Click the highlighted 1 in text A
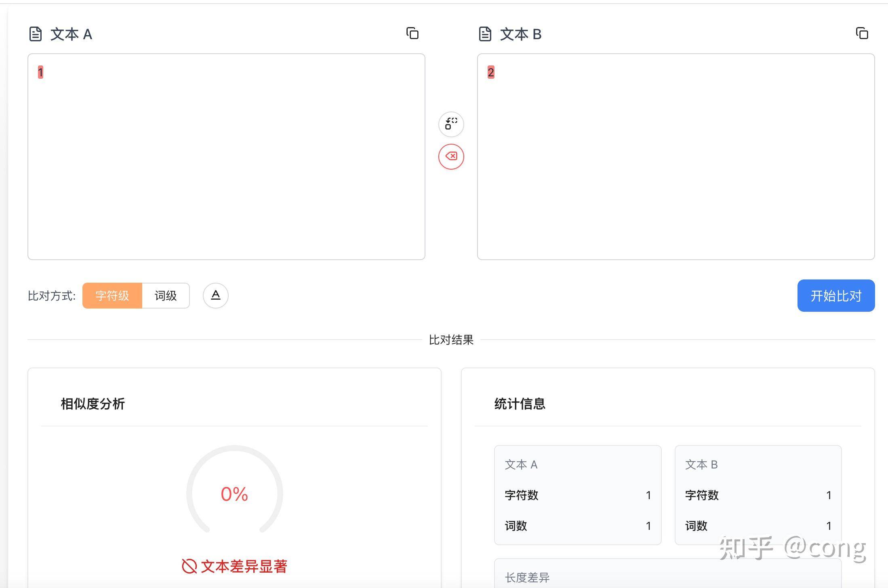 click(x=40, y=72)
